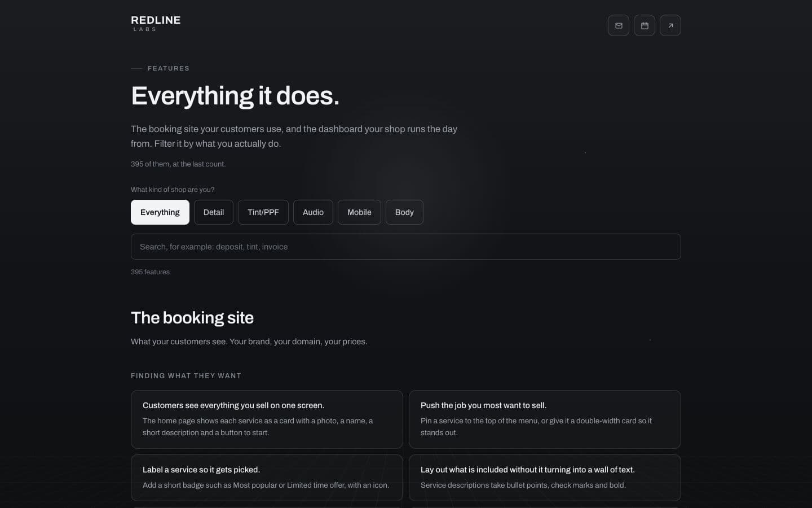Click 'Finding what they want' section label

tap(186, 376)
